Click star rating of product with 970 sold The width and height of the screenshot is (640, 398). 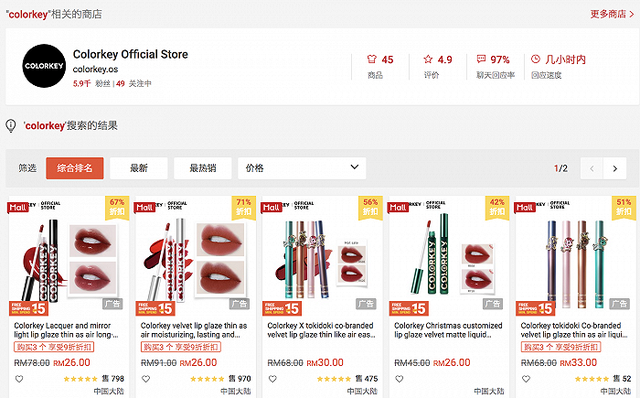(206, 379)
